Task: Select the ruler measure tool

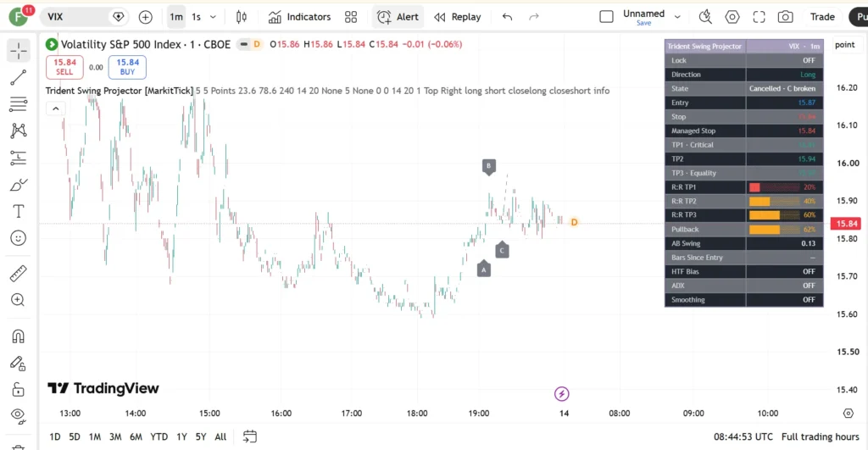Action: coord(19,273)
